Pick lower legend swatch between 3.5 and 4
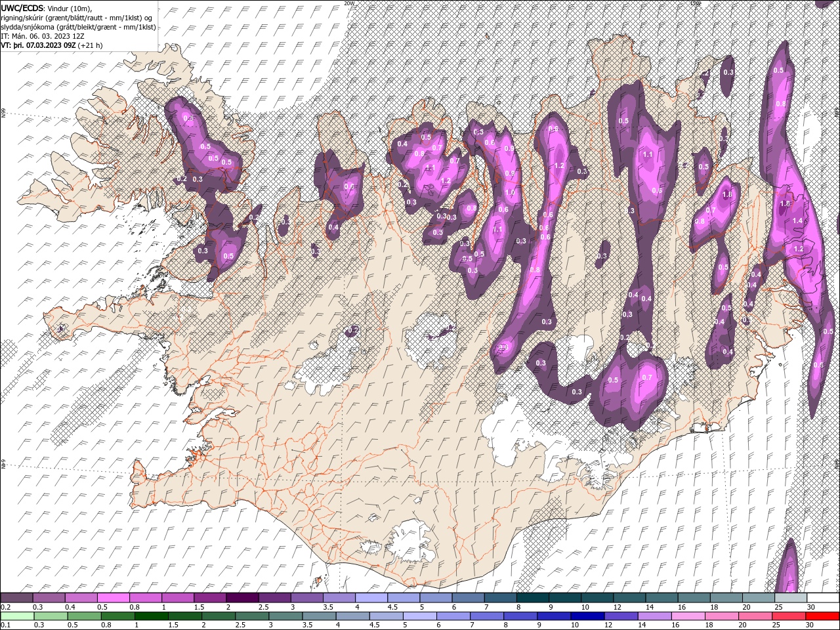Image resolution: width=840 pixels, height=630 pixels. tap(319, 616)
